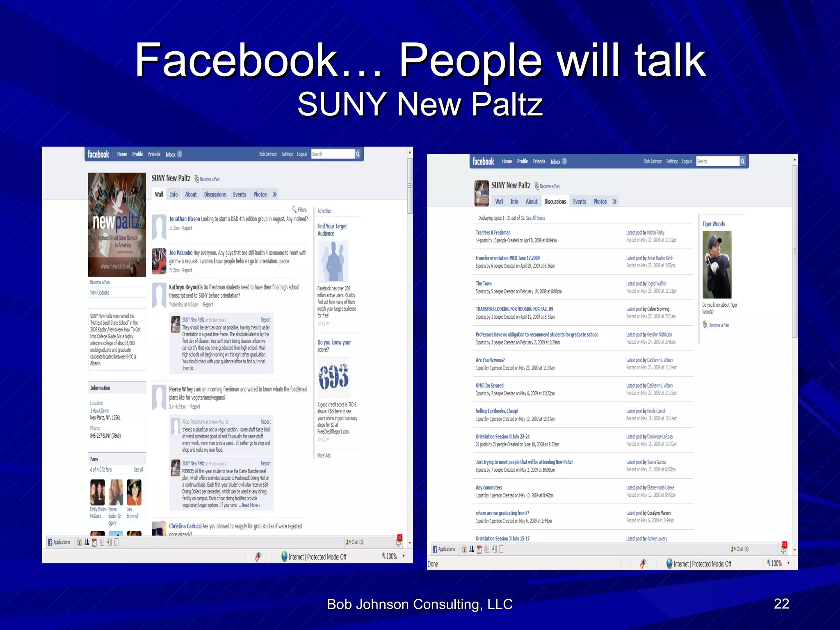Viewport: 840px width, 630px height.
Task: Click the Filters magnifier on the Wall
Action: (x=294, y=210)
